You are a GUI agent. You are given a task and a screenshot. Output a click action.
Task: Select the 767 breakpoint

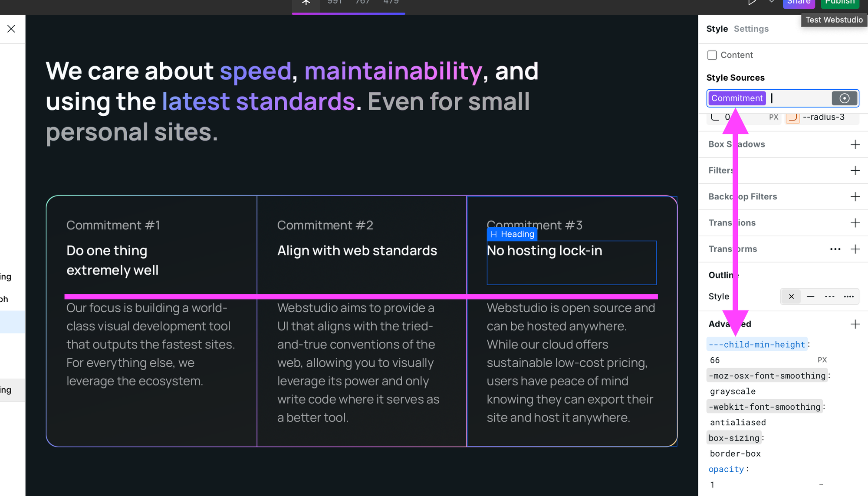point(362,2)
